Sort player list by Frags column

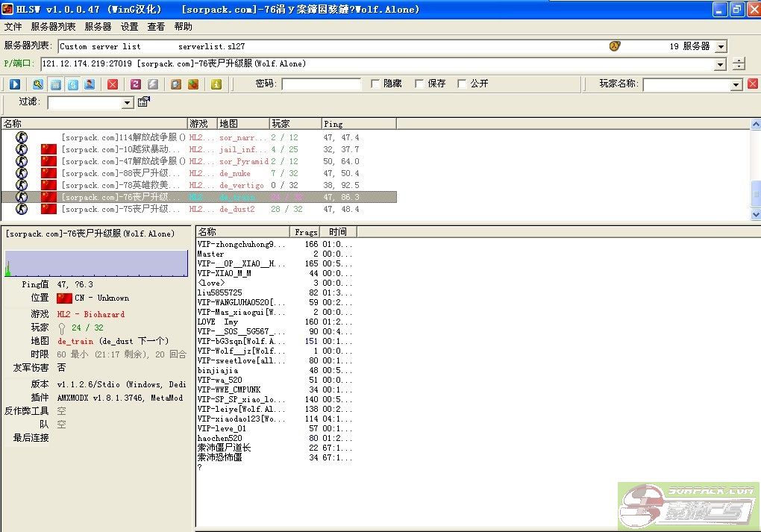click(x=304, y=232)
